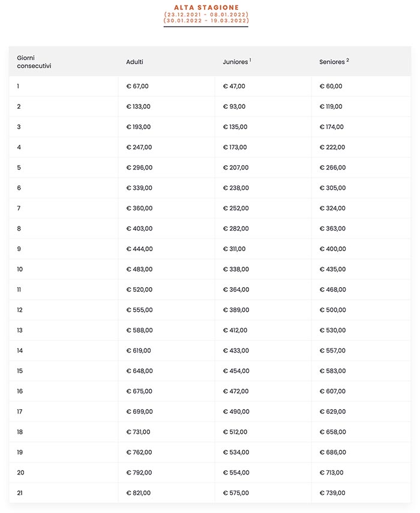Click the Seniores column header
This screenshot has width=420, height=513.
332,62
